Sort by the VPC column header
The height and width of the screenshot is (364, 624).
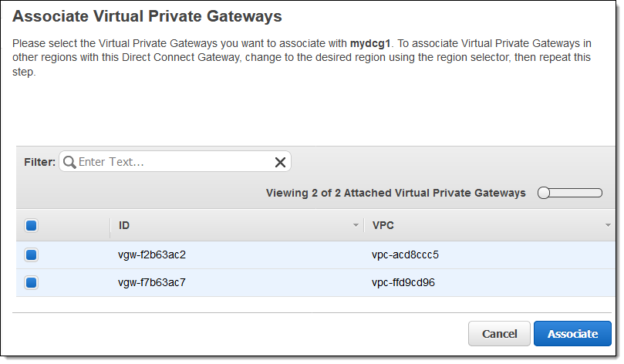pos(383,226)
